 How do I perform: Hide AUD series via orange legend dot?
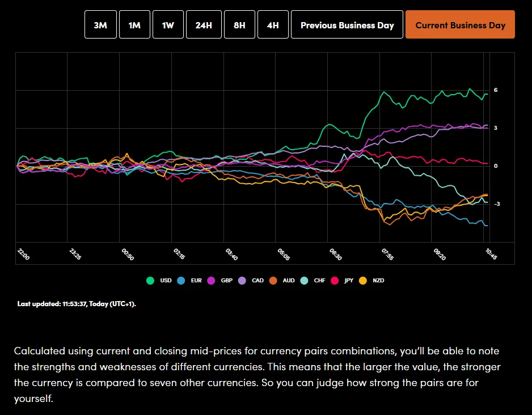point(272,280)
